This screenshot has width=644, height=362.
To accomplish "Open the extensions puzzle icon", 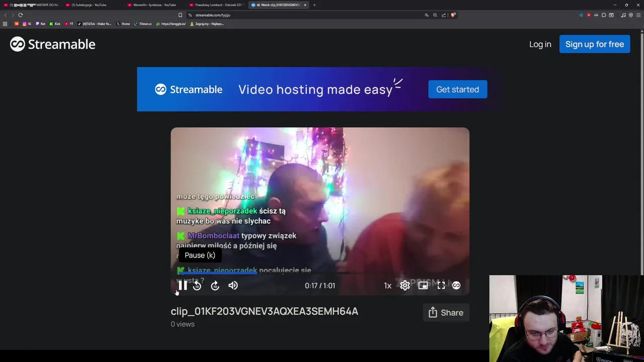I will 604,15.
